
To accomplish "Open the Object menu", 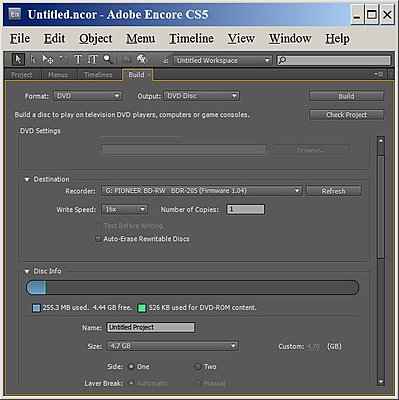I will [96, 39].
